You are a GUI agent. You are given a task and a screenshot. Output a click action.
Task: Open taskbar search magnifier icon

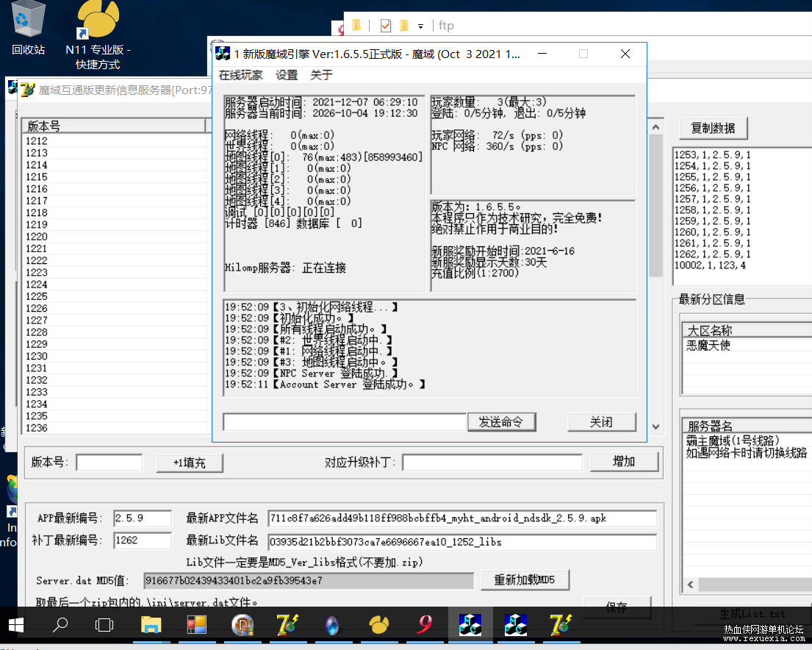[x=60, y=624]
